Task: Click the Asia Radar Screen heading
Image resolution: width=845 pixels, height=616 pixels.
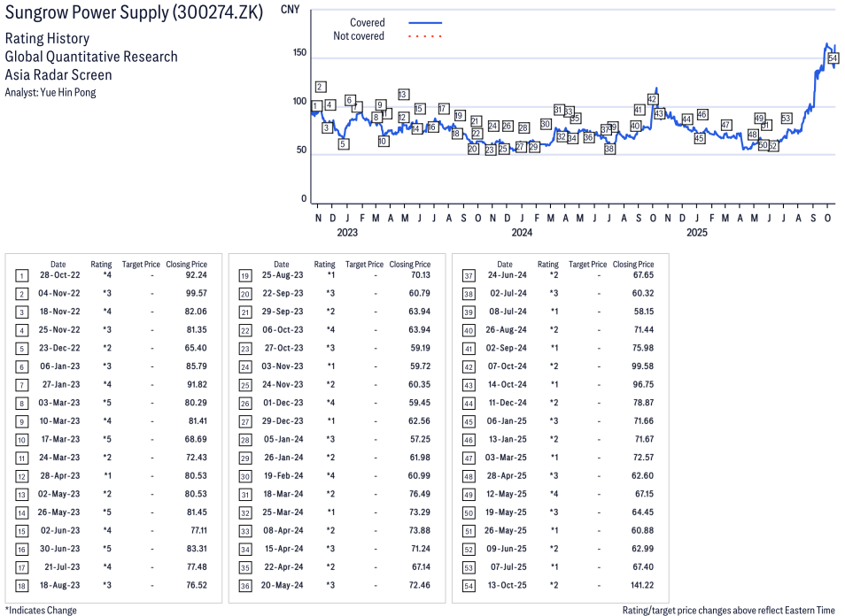Action: [58, 74]
